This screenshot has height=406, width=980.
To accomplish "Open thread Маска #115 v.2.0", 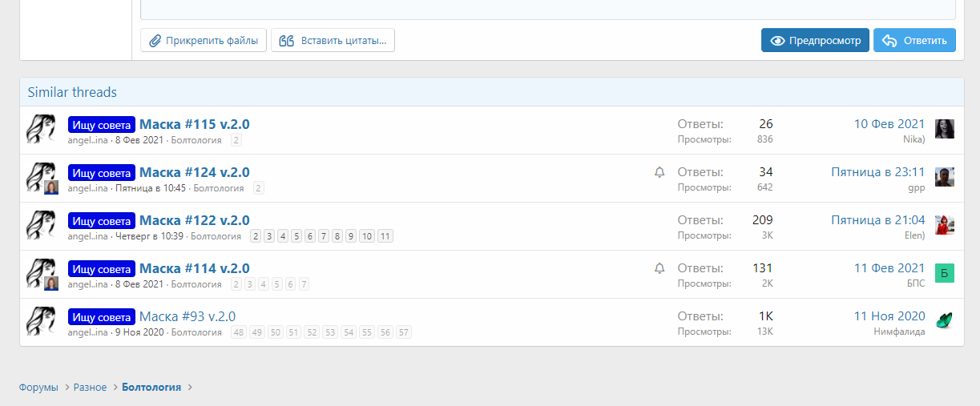I will (x=195, y=124).
